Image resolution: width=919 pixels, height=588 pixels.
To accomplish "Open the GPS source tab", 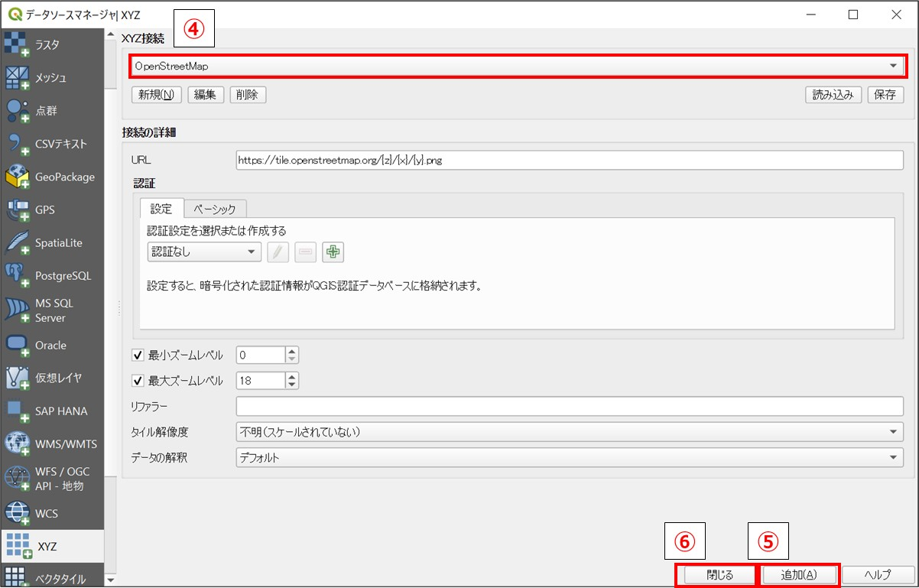I will pos(52,210).
